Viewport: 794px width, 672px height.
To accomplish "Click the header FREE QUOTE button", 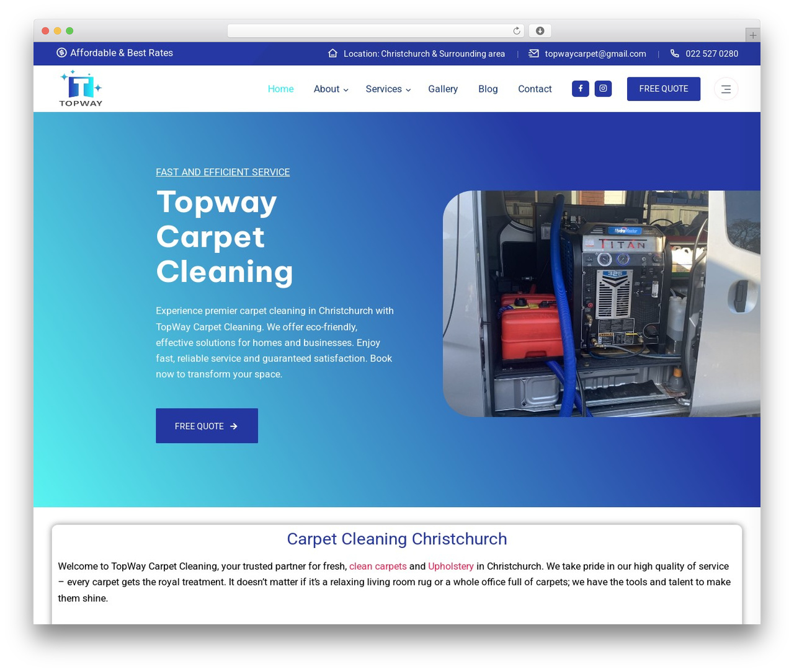I will [664, 89].
